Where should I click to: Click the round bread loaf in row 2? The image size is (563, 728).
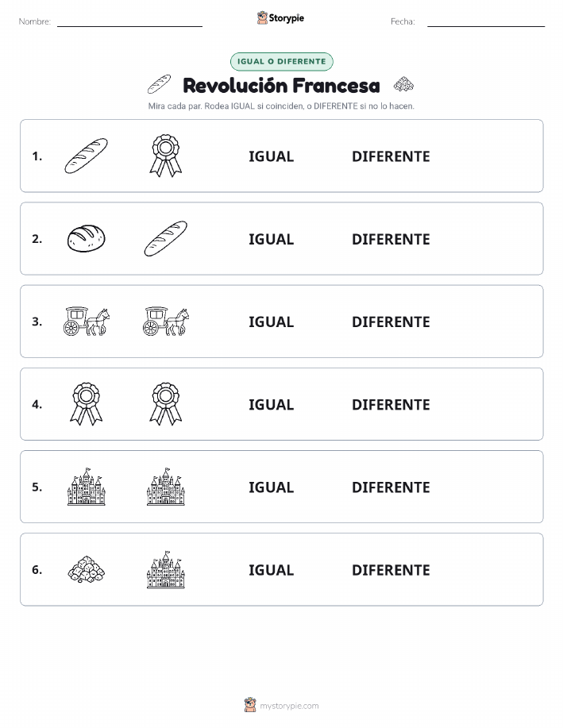tap(87, 239)
